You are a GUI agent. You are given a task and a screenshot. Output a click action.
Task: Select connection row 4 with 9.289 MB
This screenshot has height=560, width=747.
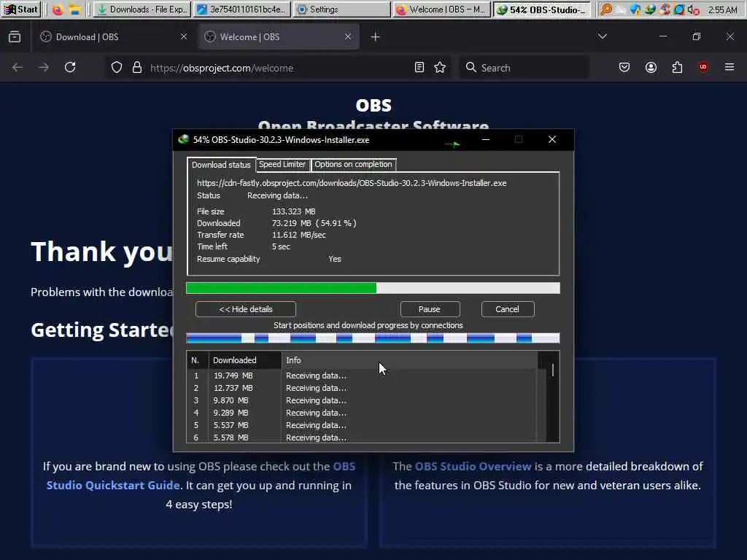coord(362,413)
